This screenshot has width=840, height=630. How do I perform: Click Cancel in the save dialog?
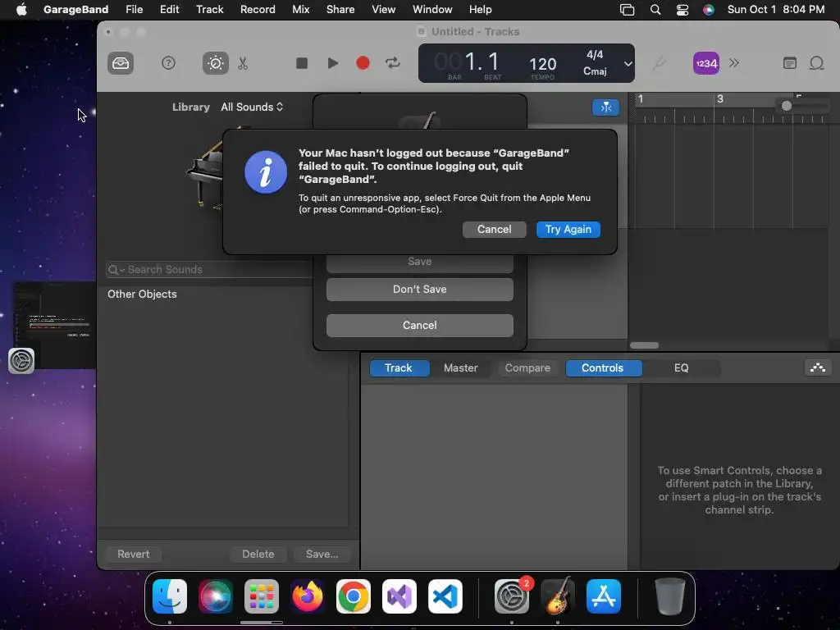tap(419, 325)
